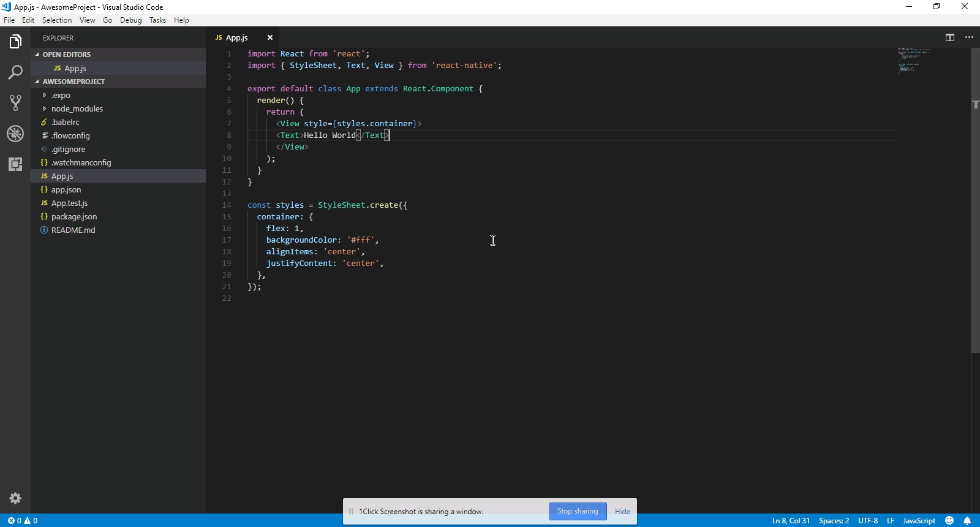Click the .babelrc file icon
Image resolution: width=980 pixels, height=527 pixels.
click(x=44, y=122)
